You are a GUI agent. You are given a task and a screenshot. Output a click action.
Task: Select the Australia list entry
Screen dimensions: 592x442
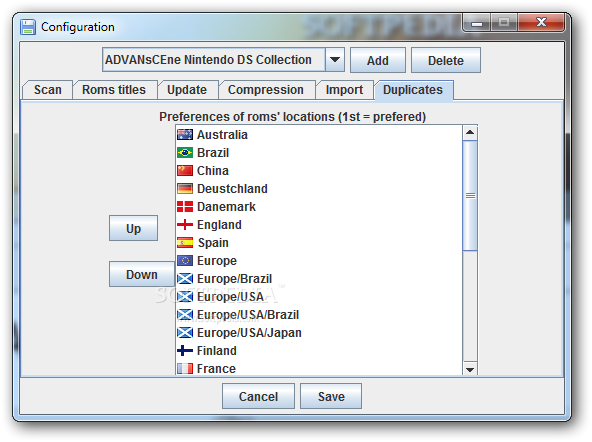pos(319,135)
